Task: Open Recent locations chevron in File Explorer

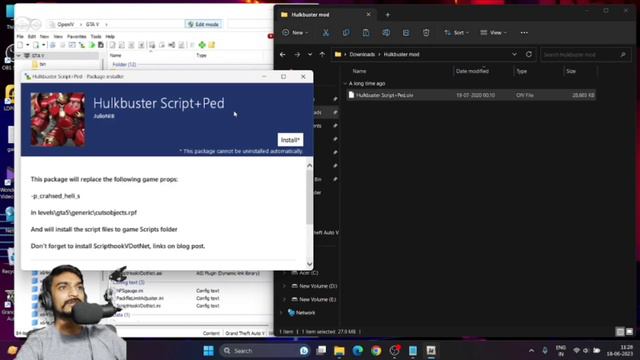Action: 310,54
